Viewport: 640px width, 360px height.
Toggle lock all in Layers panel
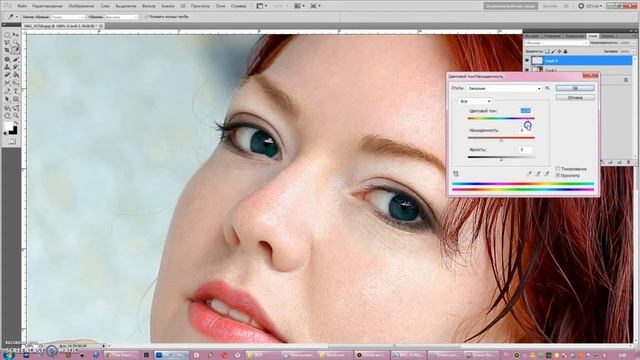point(566,51)
